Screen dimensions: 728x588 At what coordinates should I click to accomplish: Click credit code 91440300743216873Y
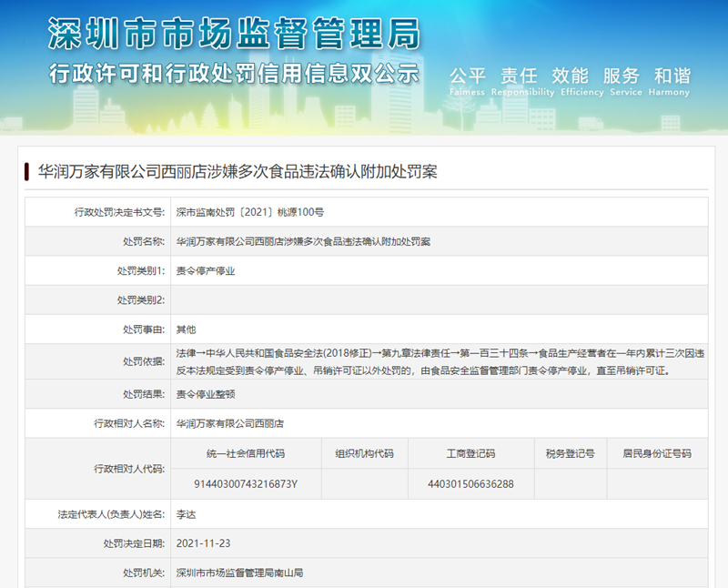246,484
